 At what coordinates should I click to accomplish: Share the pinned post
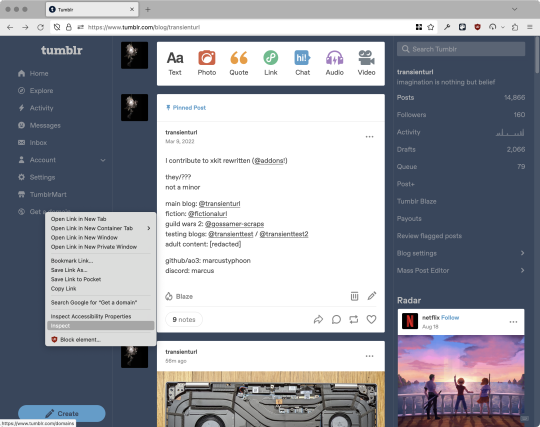(318, 320)
